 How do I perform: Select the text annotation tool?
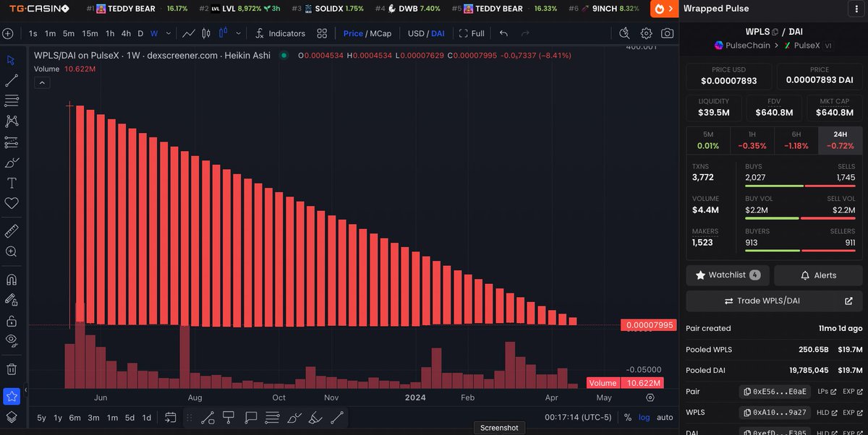click(x=10, y=183)
